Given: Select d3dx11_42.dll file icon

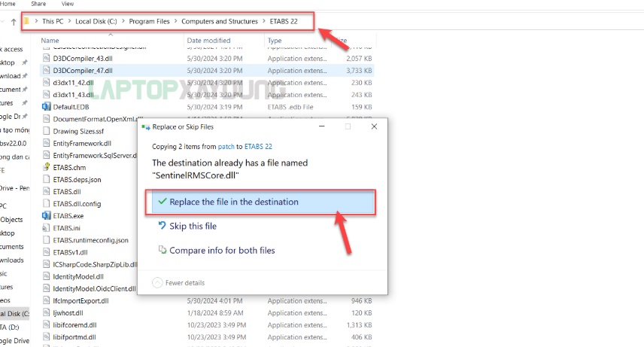Looking at the screenshot, I should (x=47, y=83).
